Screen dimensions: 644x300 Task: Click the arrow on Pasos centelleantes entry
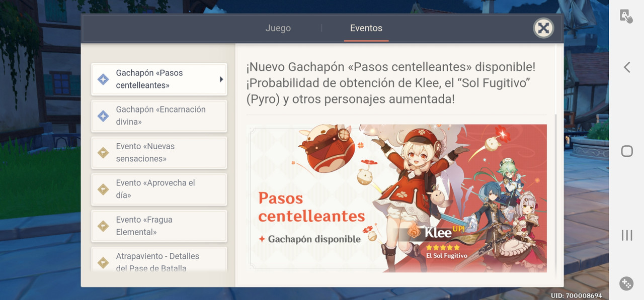tap(221, 79)
